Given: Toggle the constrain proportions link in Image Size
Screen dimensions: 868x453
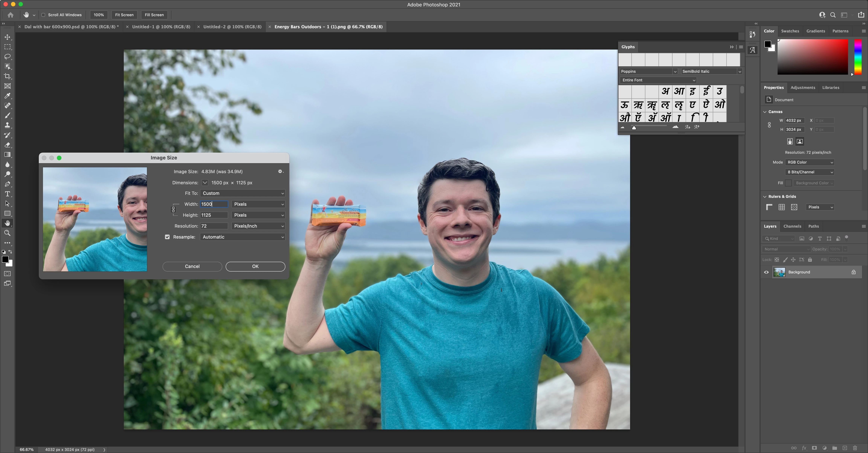Looking at the screenshot, I should click(x=173, y=209).
